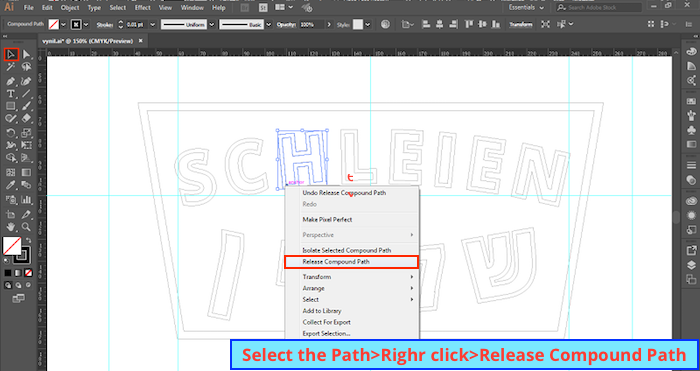
Task: Open the Object menu
Action: (x=70, y=8)
